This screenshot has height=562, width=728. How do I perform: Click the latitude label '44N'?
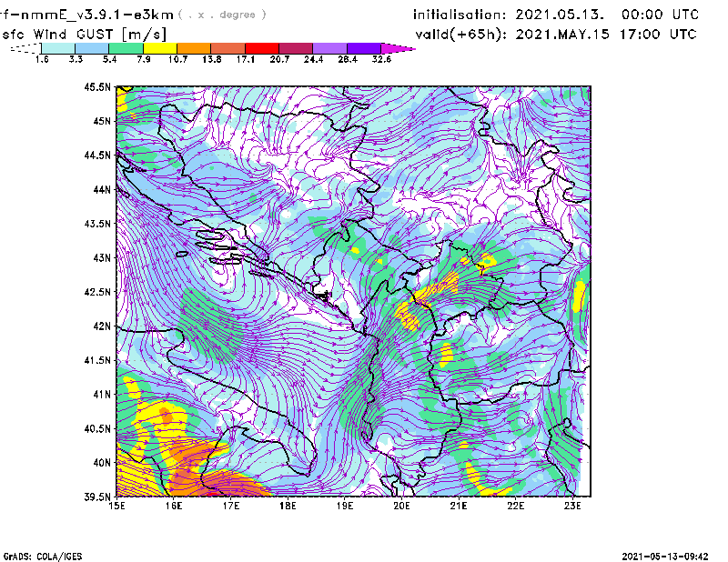click(x=102, y=189)
